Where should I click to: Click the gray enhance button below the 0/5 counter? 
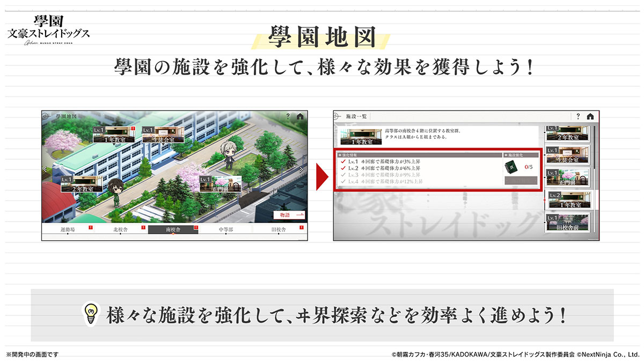[x=521, y=180]
